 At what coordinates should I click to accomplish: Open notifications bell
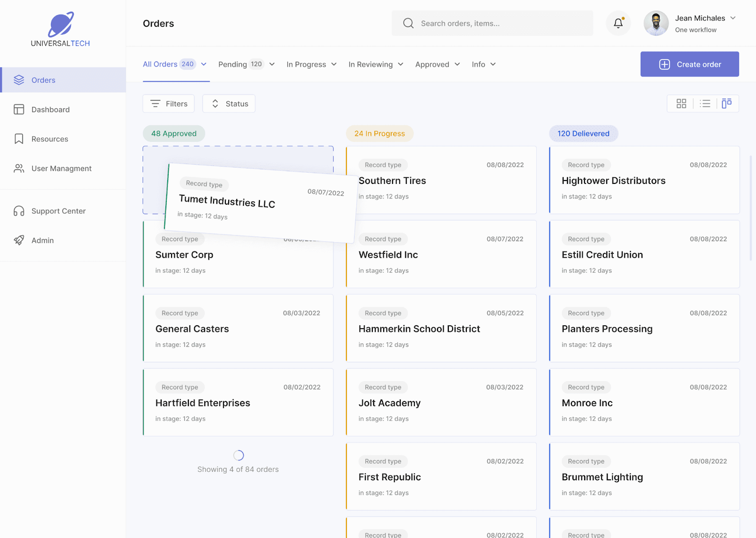(x=618, y=23)
